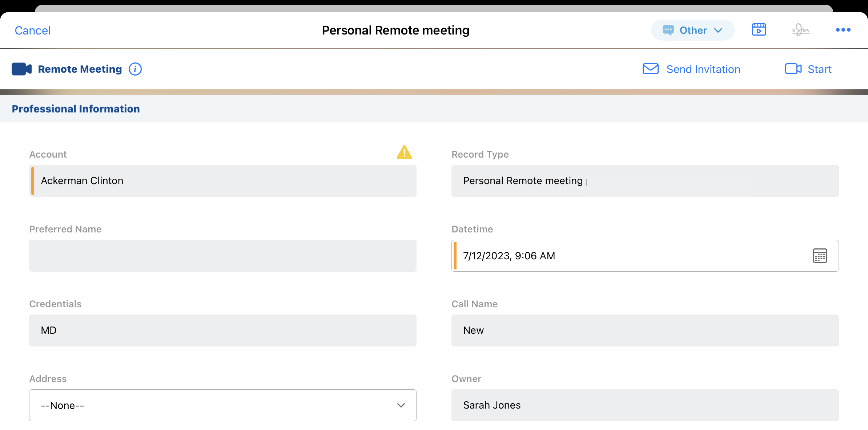Click the Account field Ackerman Clinton
Screen dimensions: 868x430
tap(222, 181)
